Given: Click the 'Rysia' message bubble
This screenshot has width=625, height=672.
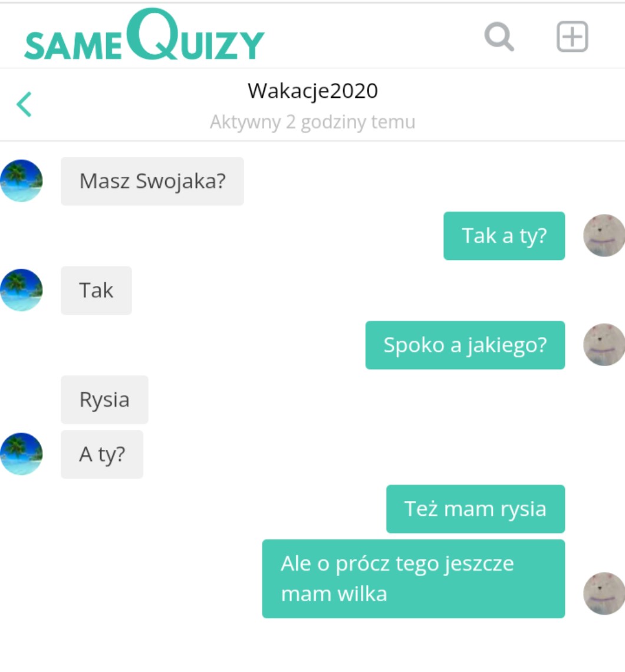Looking at the screenshot, I should tap(104, 400).
